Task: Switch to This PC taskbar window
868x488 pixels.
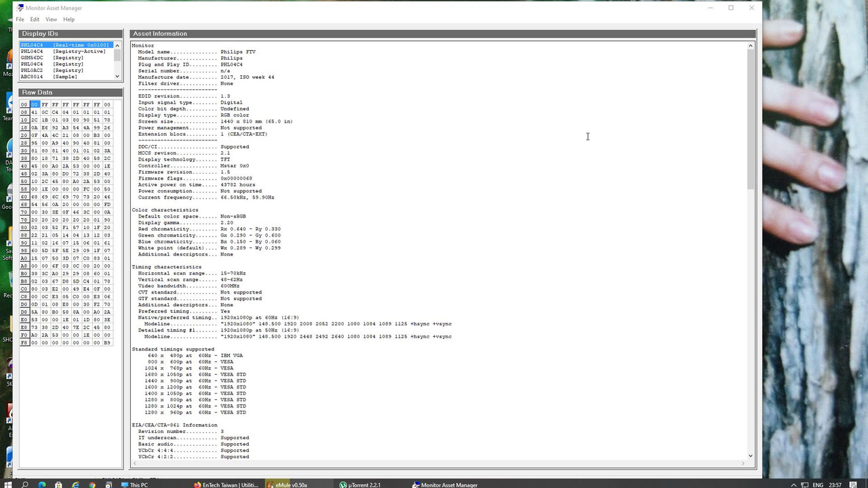Action: click(134, 485)
